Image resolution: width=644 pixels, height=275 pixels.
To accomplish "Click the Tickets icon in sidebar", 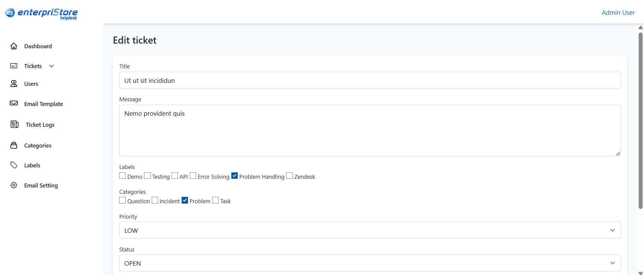I will coord(14,66).
